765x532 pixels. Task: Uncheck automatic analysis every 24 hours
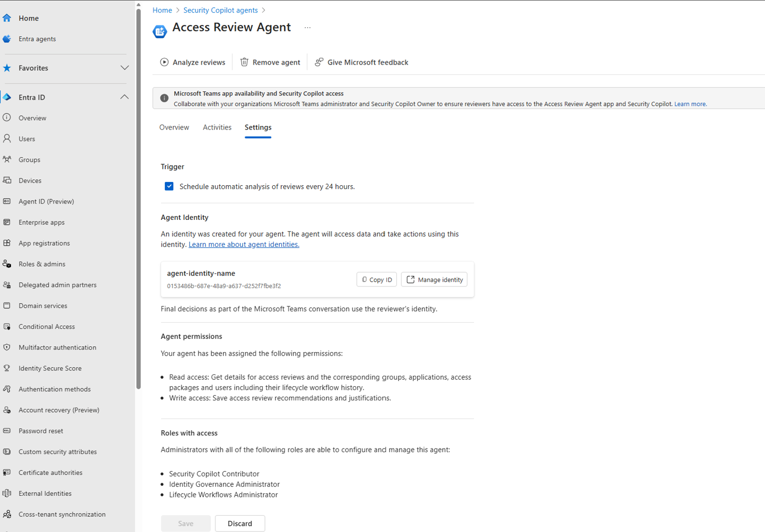[169, 186]
